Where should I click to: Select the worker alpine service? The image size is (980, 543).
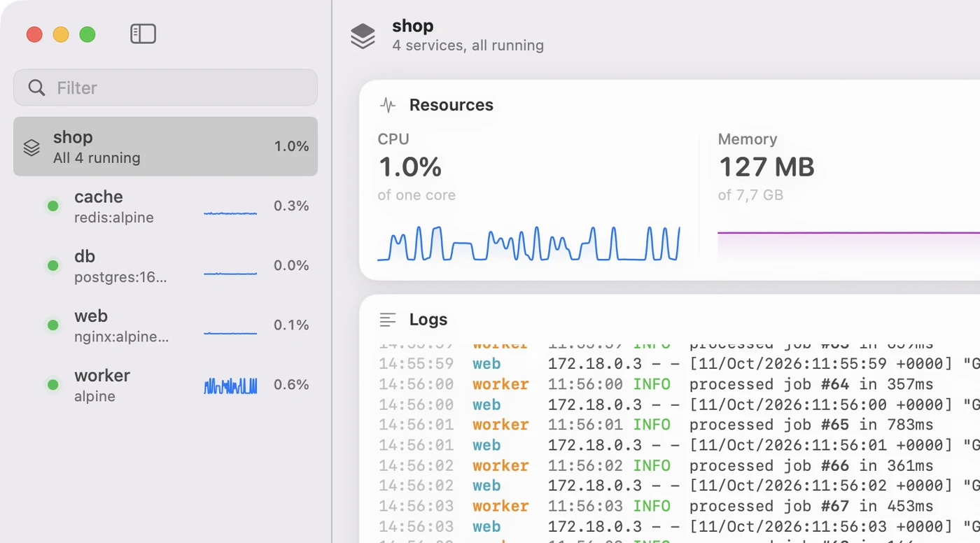click(165, 384)
